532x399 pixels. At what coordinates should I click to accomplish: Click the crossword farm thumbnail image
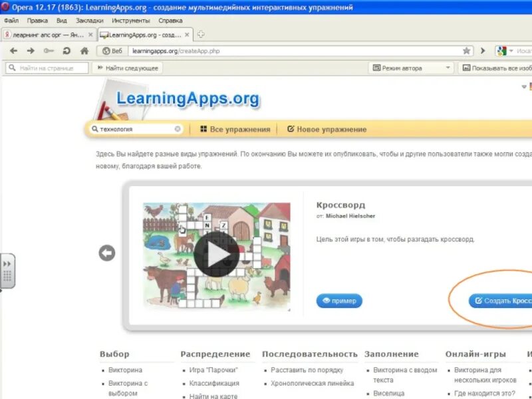click(x=217, y=255)
